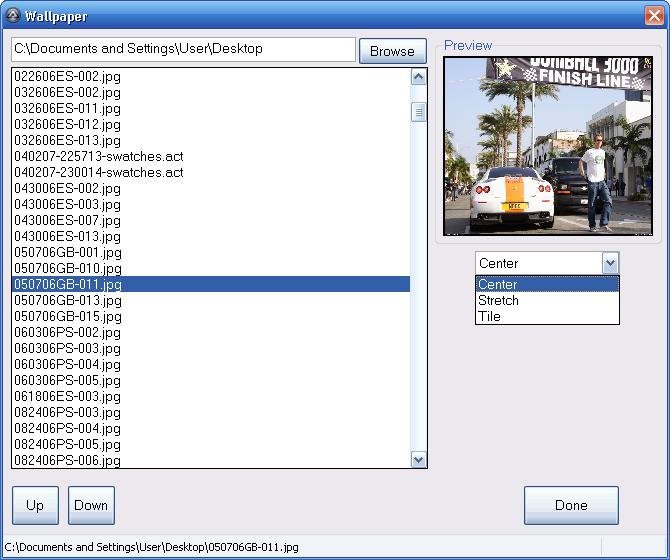Click the Up button
The width and height of the screenshot is (670, 560).
(35, 505)
